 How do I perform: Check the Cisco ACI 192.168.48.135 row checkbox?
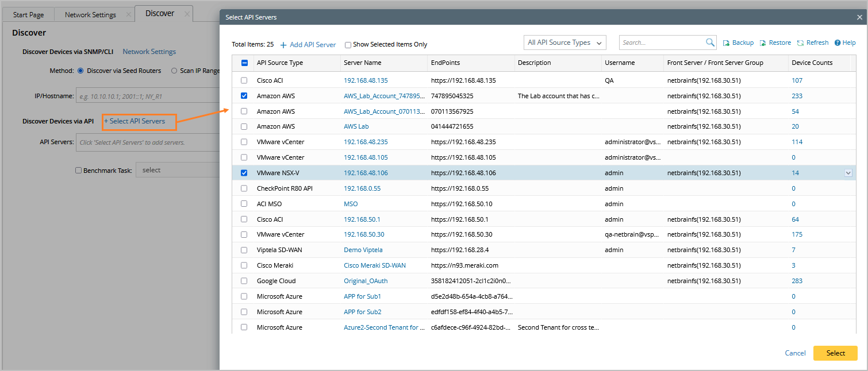click(244, 80)
